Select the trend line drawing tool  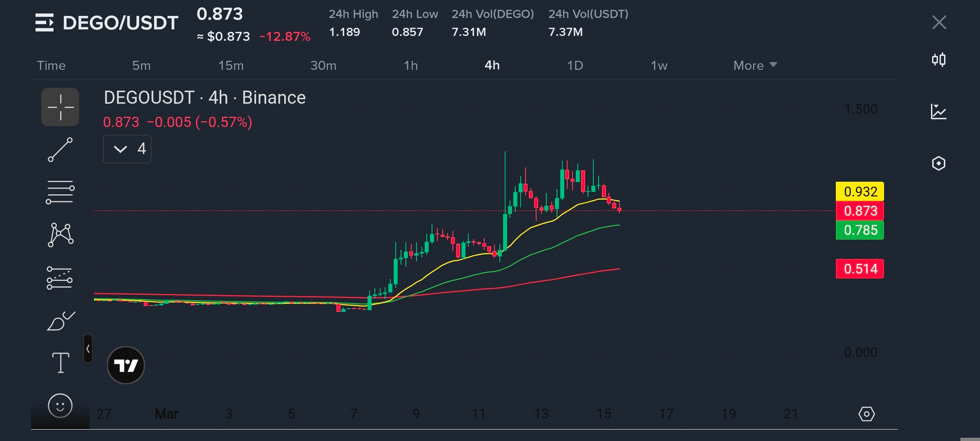point(60,150)
